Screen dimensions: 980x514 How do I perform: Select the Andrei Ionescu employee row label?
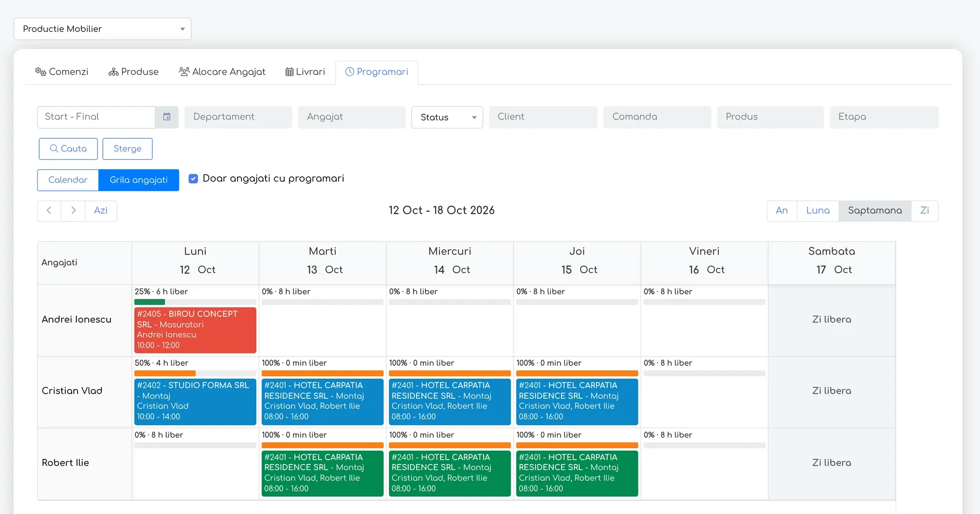(x=76, y=319)
